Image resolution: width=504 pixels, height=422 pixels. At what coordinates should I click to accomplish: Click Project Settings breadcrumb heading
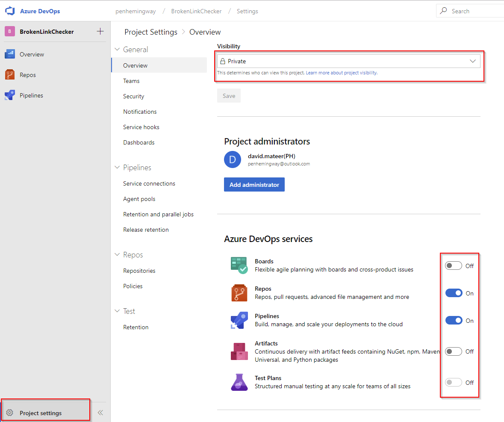[x=151, y=32]
